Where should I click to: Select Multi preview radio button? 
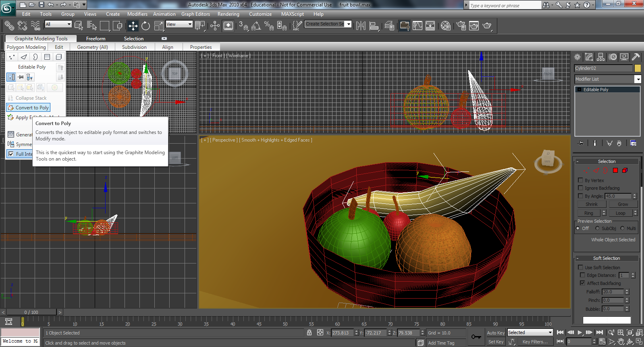(x=622, y=228)
